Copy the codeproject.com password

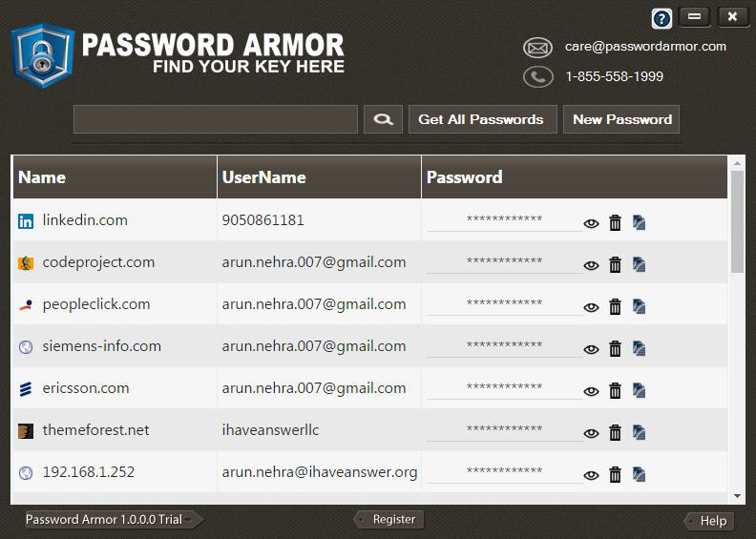point(639,264)
